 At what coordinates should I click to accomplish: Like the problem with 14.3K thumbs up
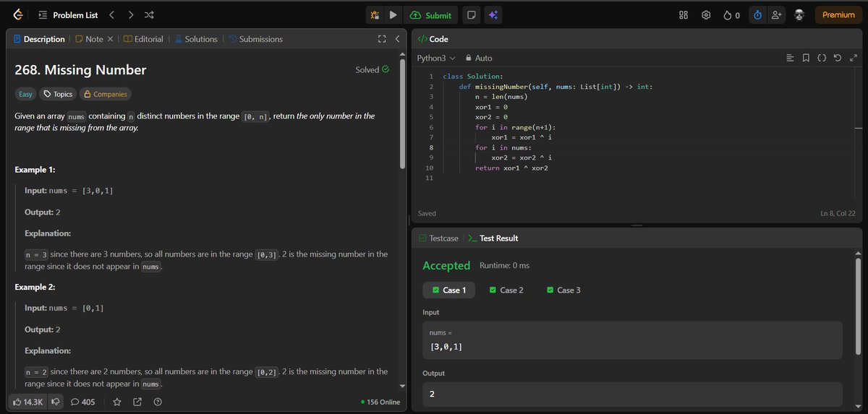(28, 402)
